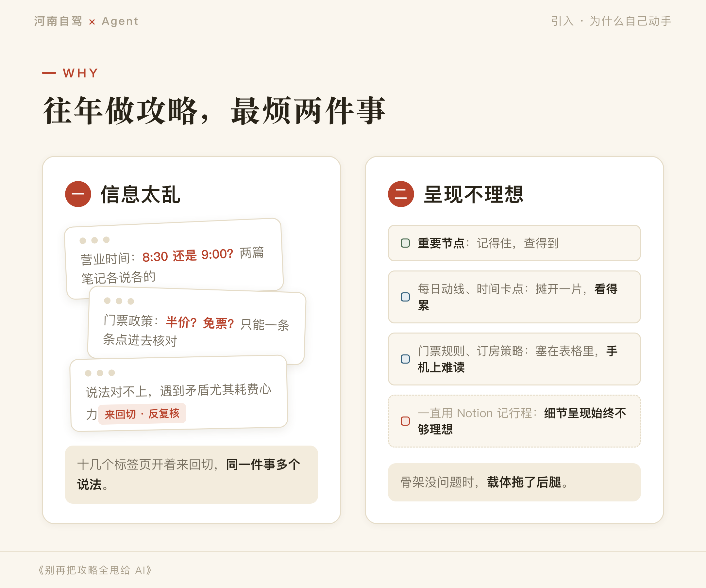Click the 呈现不理想 card title

pyautogui.click(x=474, y=194)
